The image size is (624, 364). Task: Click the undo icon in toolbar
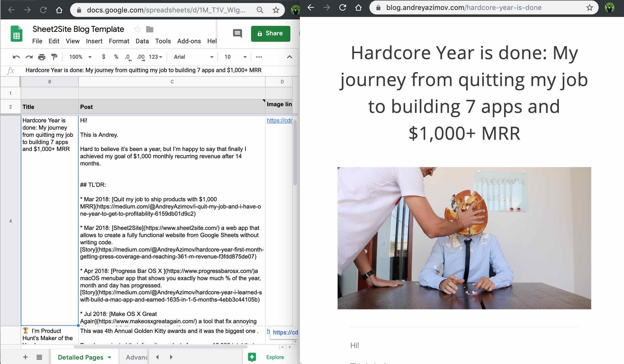pos(16,57)
